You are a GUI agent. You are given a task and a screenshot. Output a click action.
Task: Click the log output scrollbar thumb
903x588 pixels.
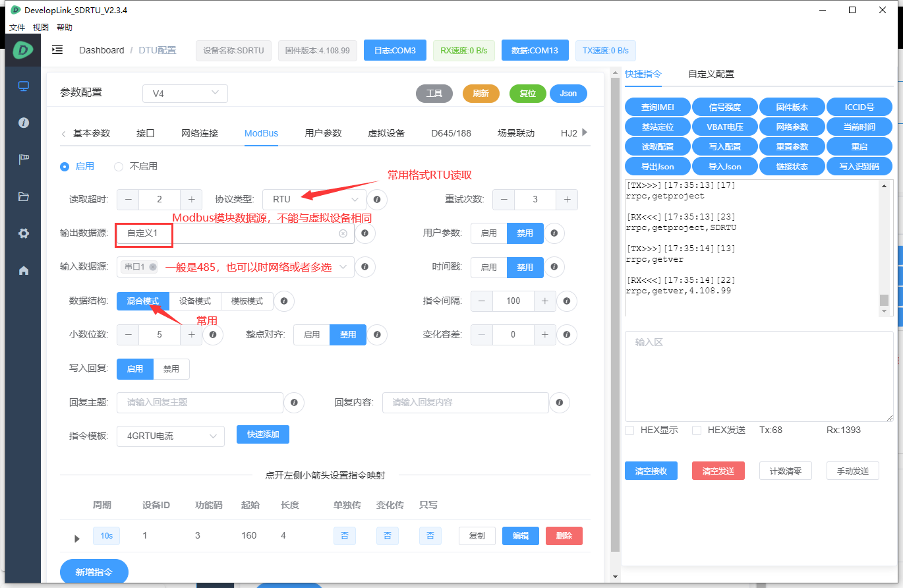coord(884,301)
